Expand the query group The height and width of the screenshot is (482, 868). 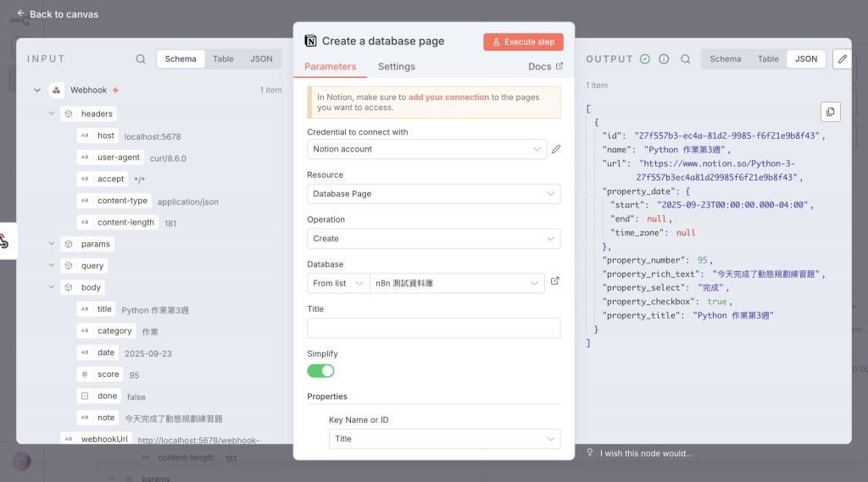[x=52, y=265]
